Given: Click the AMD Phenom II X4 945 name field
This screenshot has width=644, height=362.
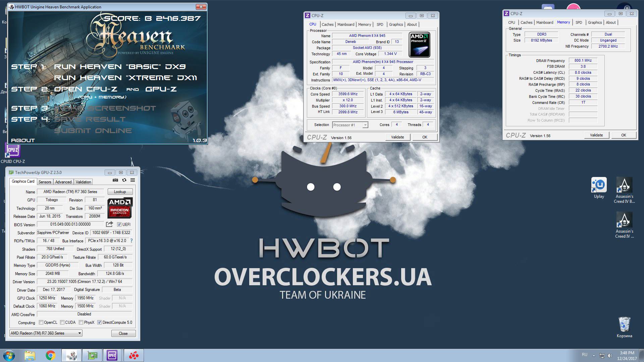Looking at the screenshot, I should tap(367, 36).
